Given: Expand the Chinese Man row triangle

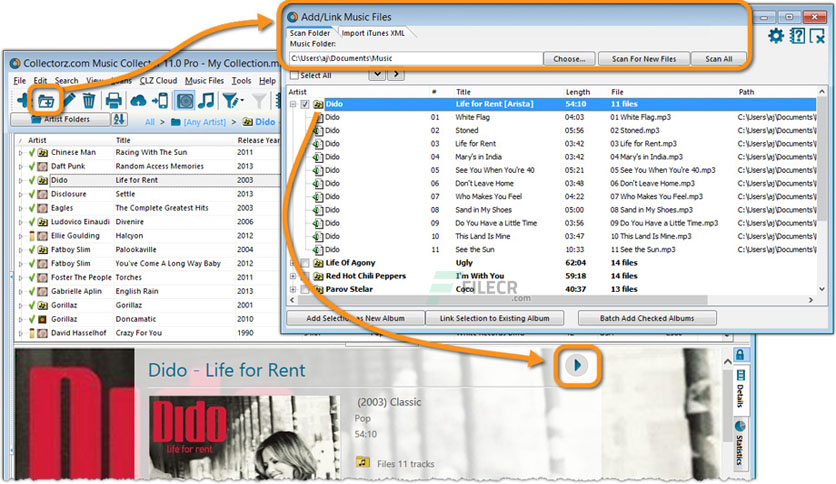Looking at the screenshot, I should [x=20, y=153].
